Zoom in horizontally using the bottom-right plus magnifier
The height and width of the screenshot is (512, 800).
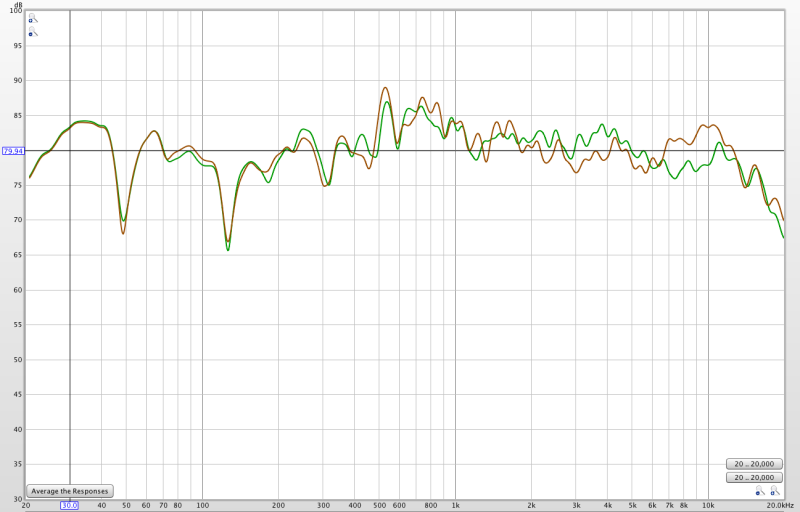tap(775, 491)
